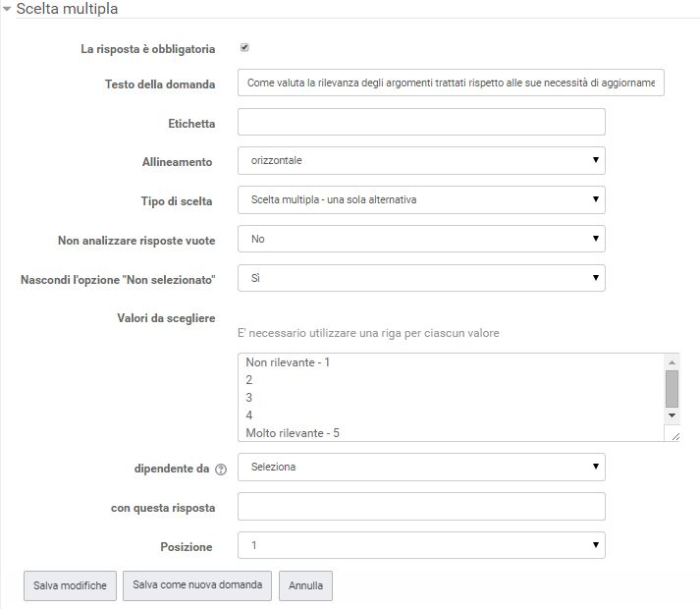
Task: Click the textarea resize handle icon
Action: point(675,436)
